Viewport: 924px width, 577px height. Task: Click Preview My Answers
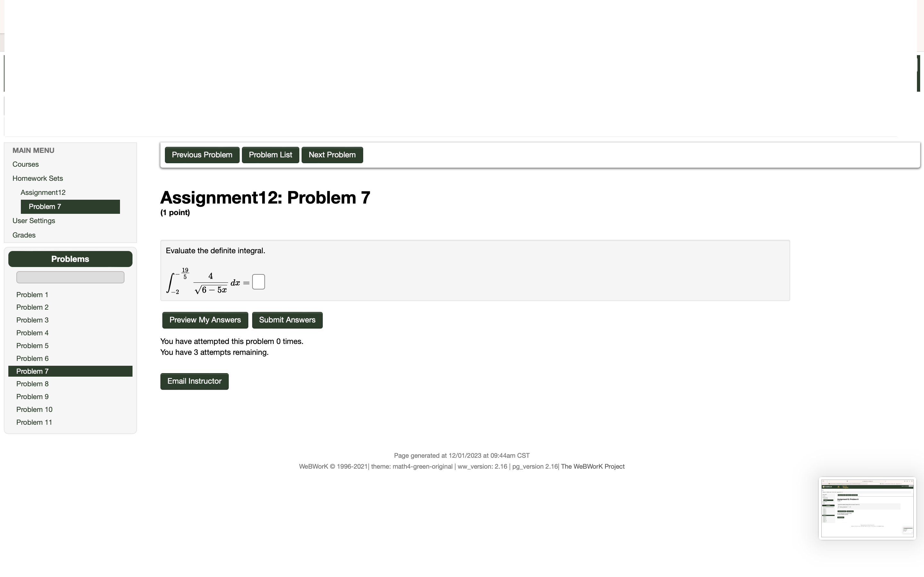click(205, 320)
